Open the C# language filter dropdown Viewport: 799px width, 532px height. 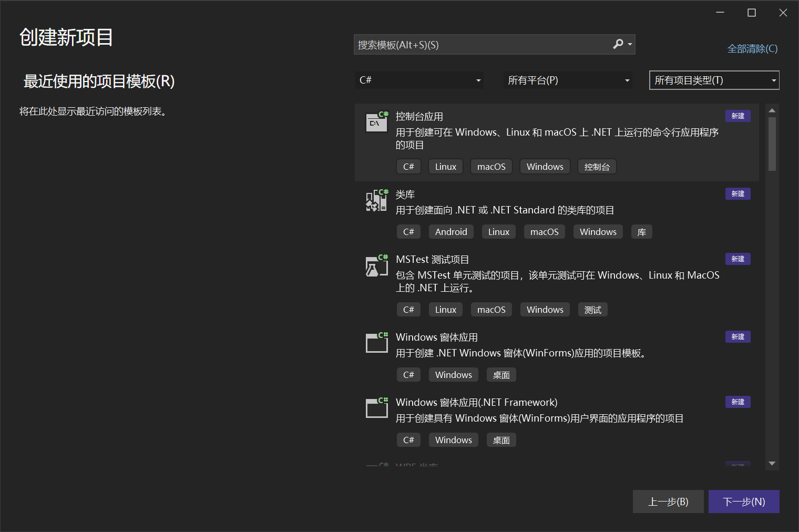[x=419, y=80]
